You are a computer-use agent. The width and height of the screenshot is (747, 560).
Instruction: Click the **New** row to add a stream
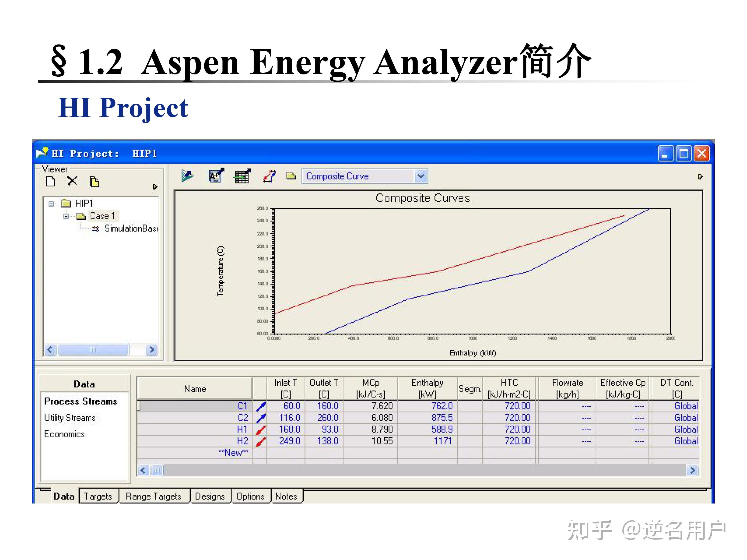tap(234, 453)
